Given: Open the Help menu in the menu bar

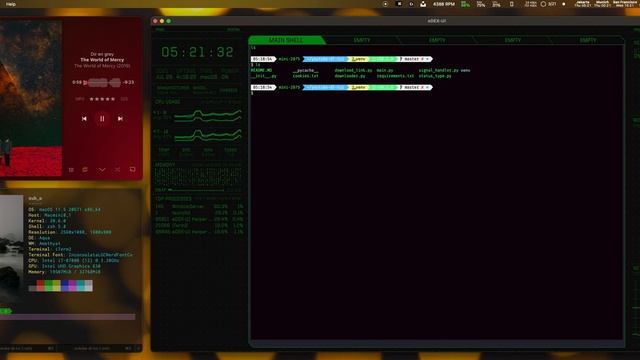Looking at the screenshot, I should click(x=11, y=4).
